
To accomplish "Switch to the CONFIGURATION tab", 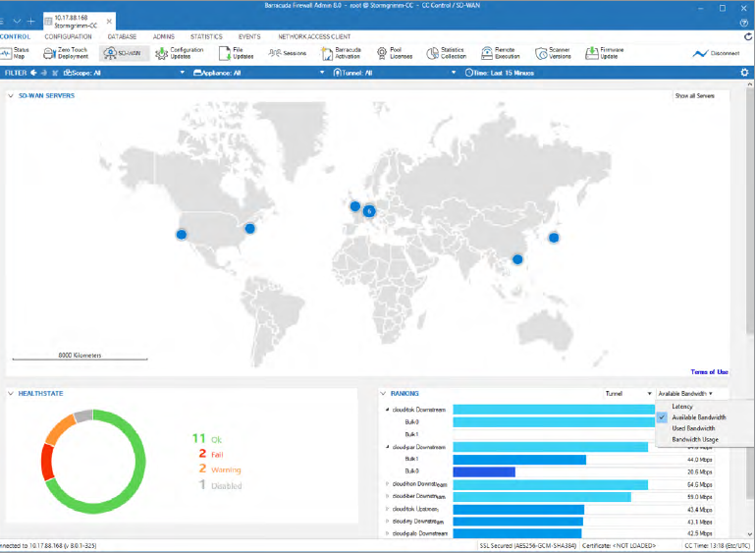I will coord(68,36).
